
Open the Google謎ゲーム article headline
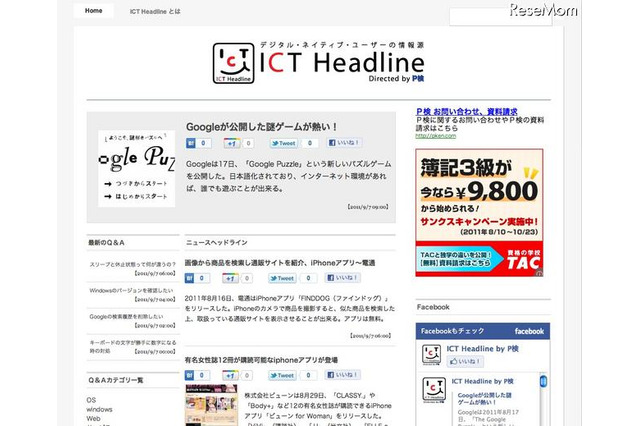click(261, 127)
